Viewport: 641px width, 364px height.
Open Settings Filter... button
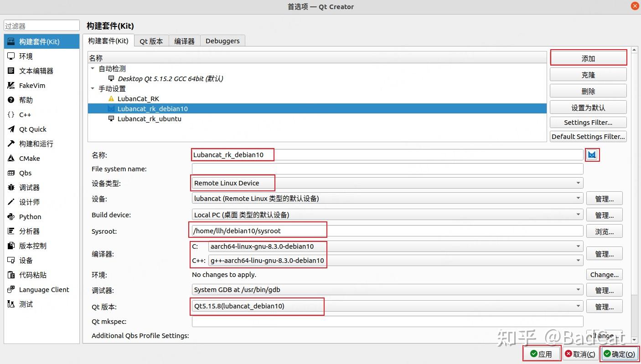pyautogui.click(x=588, y=123)
